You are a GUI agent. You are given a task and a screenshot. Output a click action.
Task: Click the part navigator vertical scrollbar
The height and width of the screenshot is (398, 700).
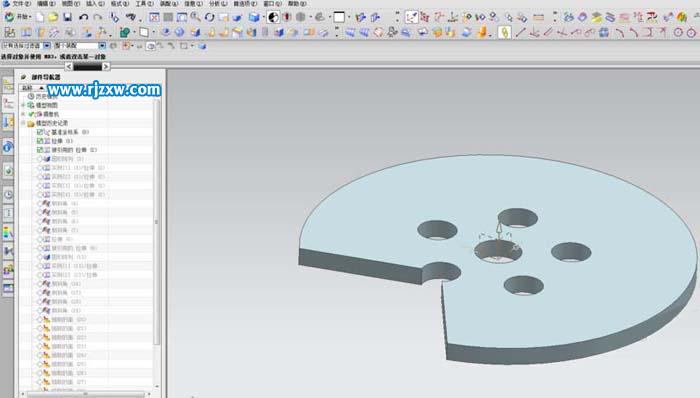point(157,222)
